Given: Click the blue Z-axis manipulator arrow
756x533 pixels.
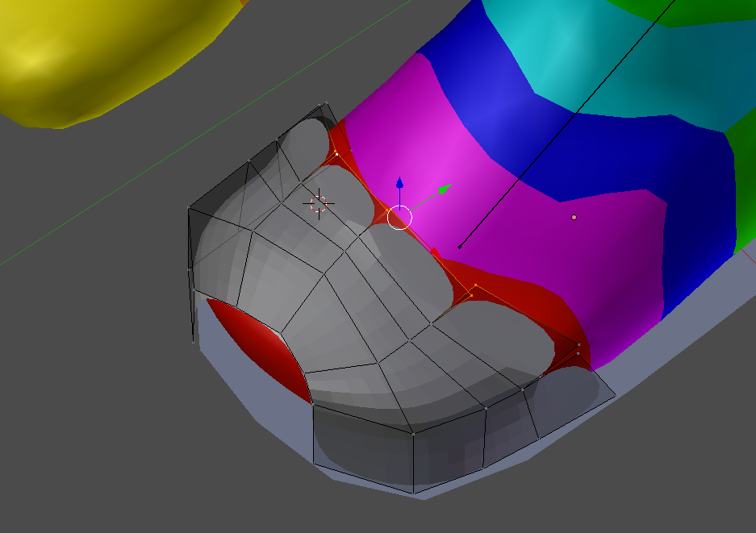Looking at the screenshot, I should (399, 183).
